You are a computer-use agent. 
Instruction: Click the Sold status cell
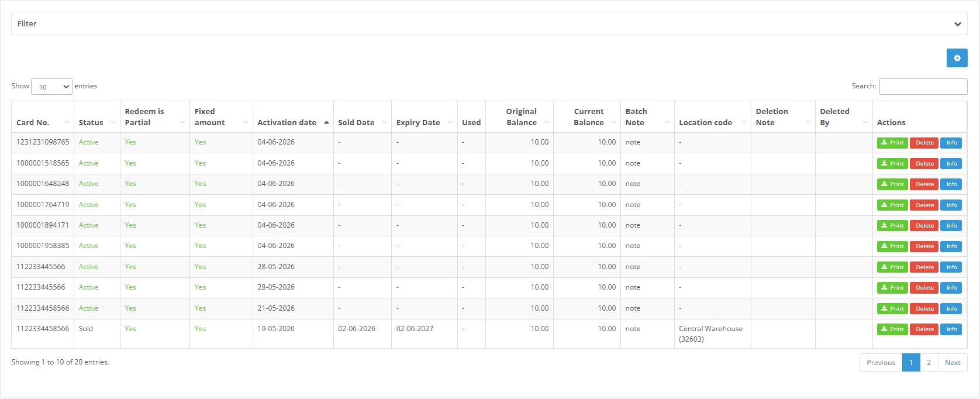[x=97, y=333]
